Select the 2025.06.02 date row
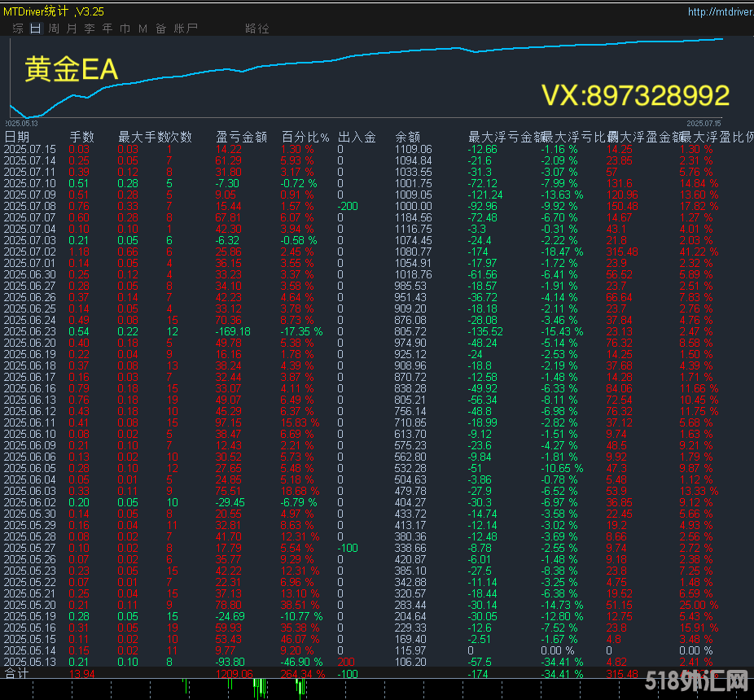This screenshot has height=700, width=754. 30,502
